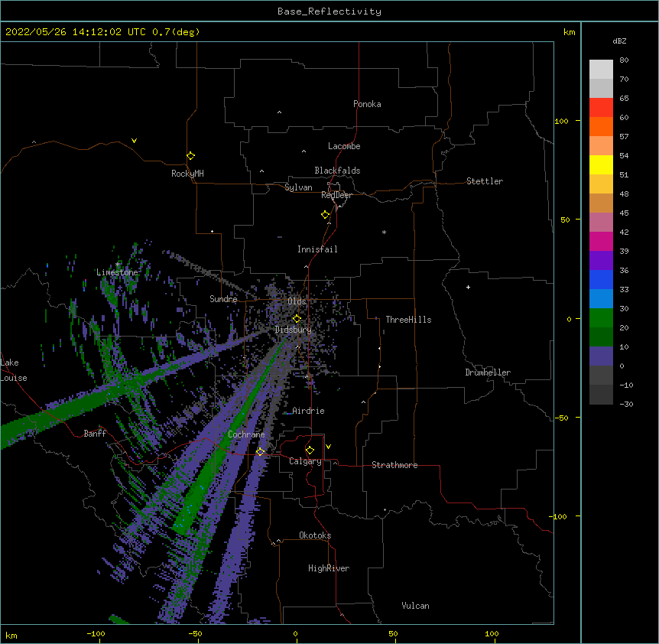Viewport: 659px width, 644px height.
Task: Click the RedDeer city label
Action: (336, 195)
